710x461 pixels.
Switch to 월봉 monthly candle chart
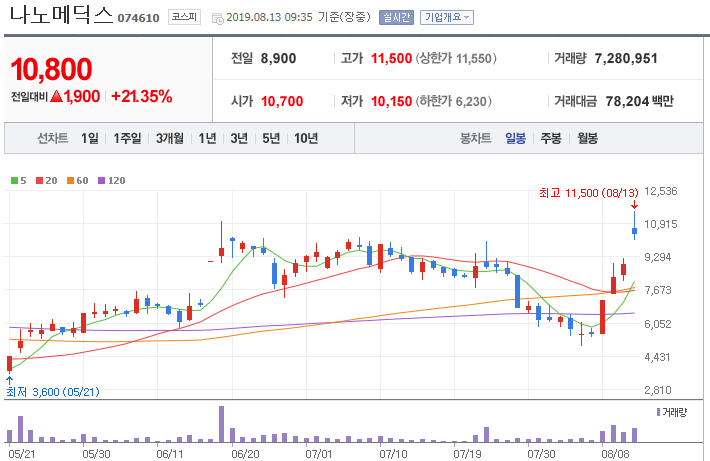click(588, 138)
